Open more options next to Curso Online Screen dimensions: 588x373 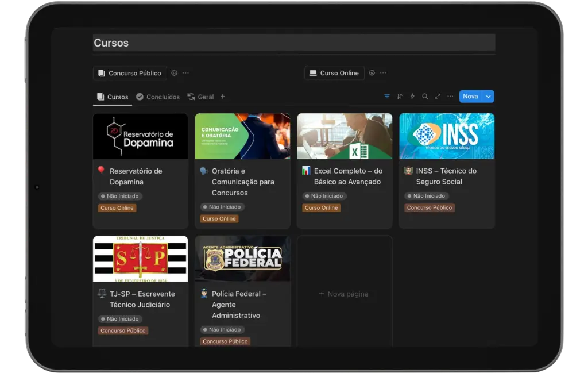pyautogui.click(x=383, y=73)
